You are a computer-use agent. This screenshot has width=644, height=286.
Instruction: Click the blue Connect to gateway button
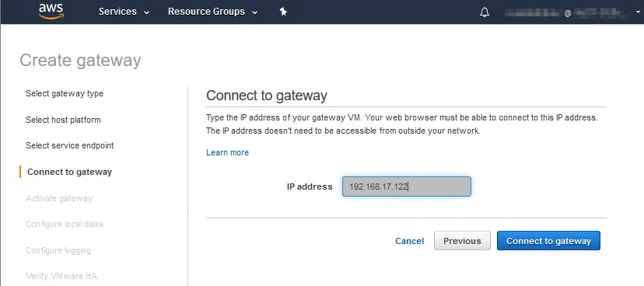tap(548, 241)
